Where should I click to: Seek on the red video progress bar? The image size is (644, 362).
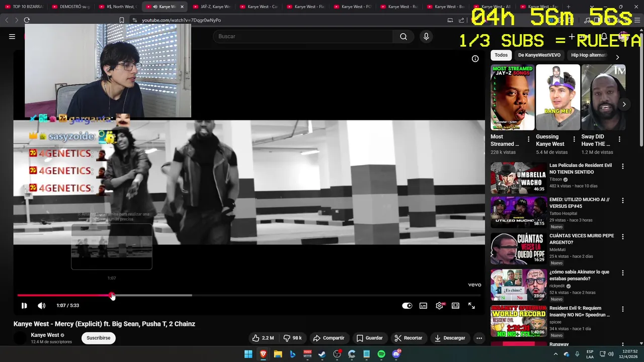coord(249,296)
